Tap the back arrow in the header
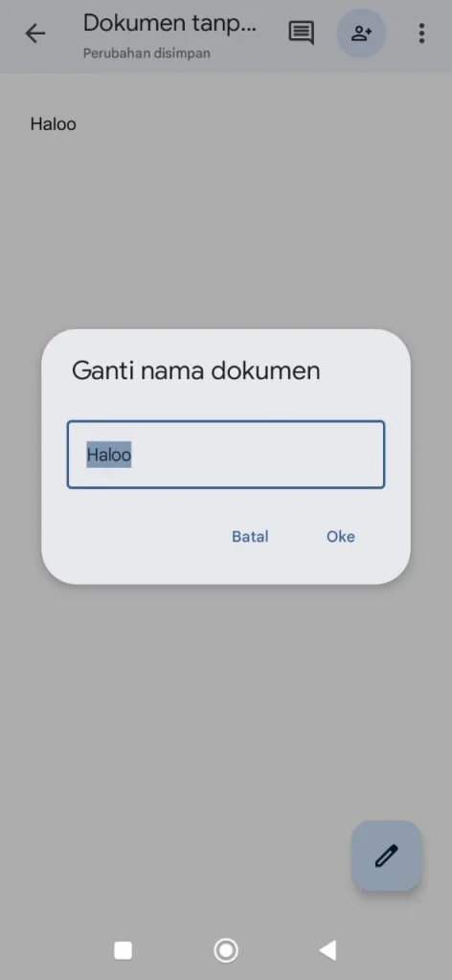This screenshot has width=452, height=980. (x=35, y=33)
